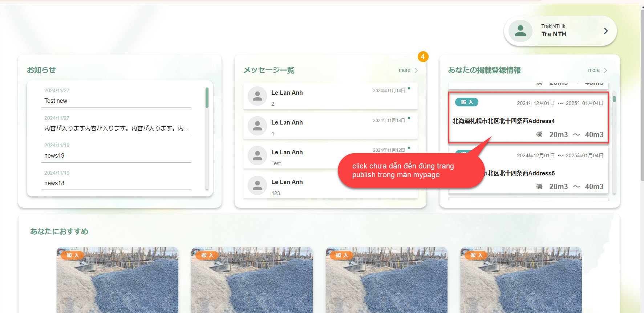Open the 'more' link in あなたの掲載登録情報

tap(594, 70)
